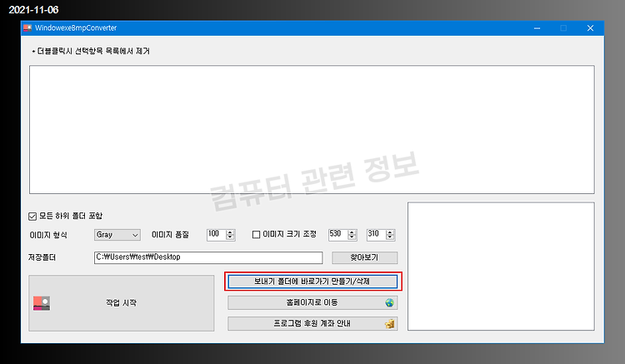Image resolution: width=625 pixels, height=364 pixels.
Task: Decrease the 310 height value with down arrow
Action: click(390, 237)
